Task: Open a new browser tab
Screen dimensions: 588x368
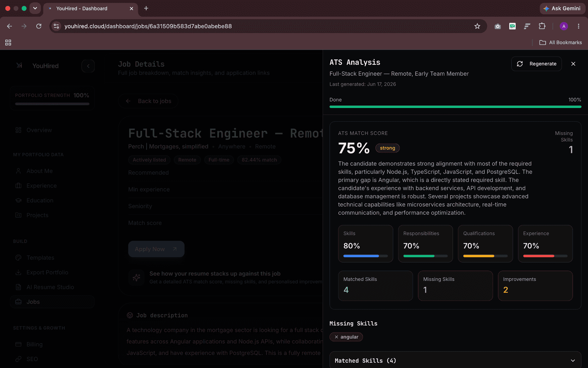Action: (x=146, y=8)
